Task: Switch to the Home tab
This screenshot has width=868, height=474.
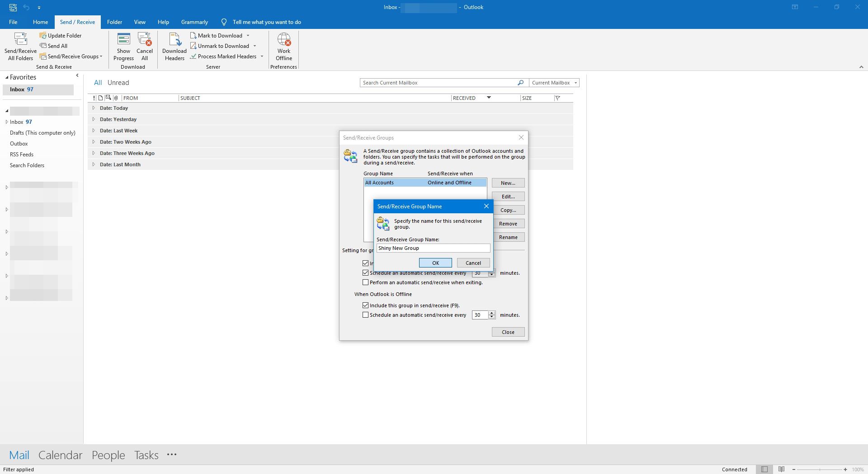Action: click(x=40, y=22)
